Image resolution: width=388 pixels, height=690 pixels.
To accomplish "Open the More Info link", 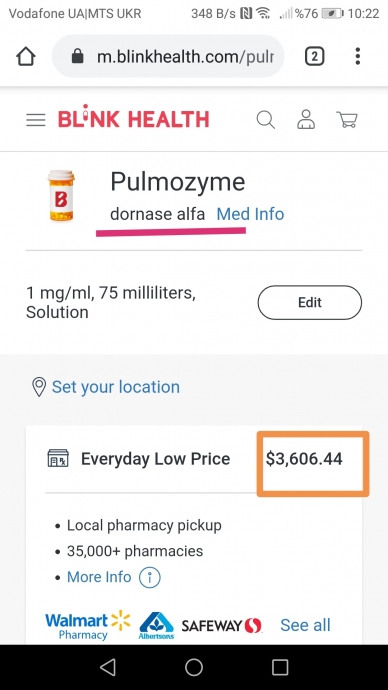I will click(x=99, y=577).
